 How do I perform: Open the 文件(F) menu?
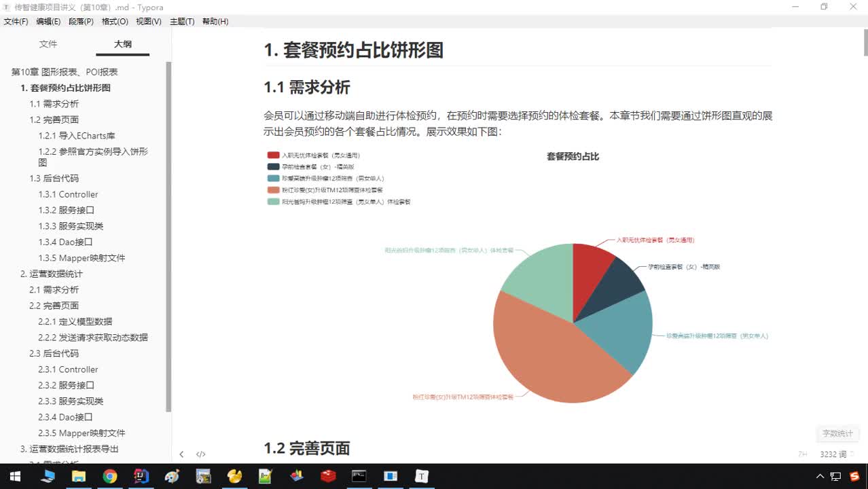click(16, 22)
